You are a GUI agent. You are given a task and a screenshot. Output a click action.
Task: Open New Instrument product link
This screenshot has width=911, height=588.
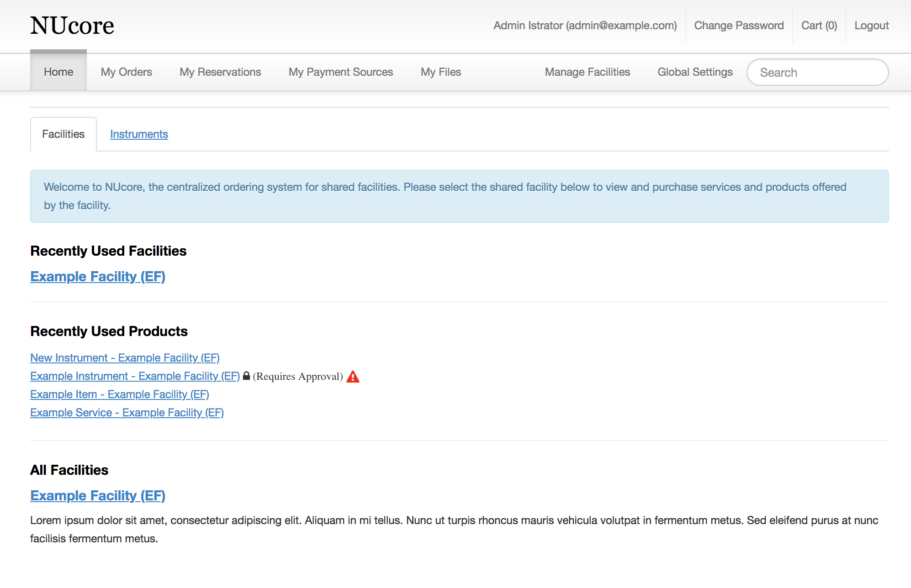[125, 358]
